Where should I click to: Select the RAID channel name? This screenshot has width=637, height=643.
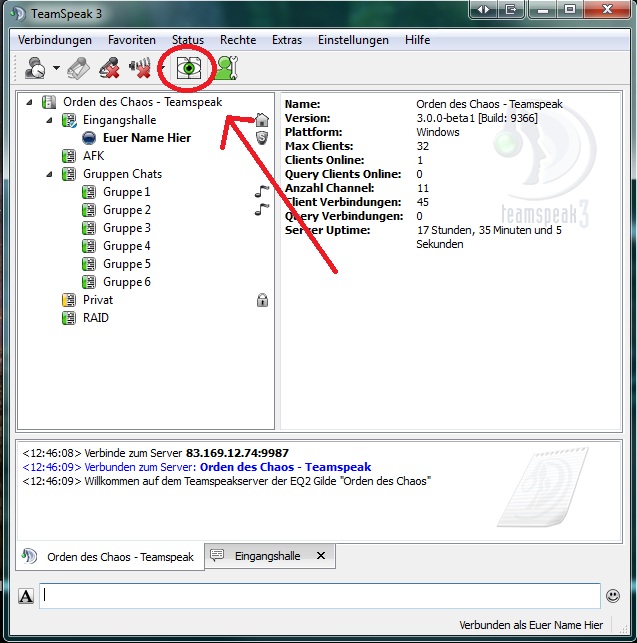click(96, 319)
